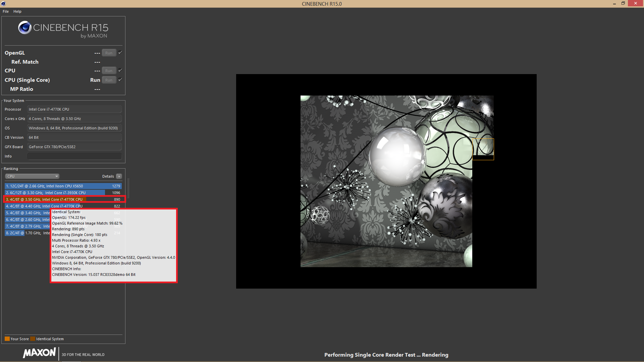Viewport: 644px width, 362px height.
Task: Click the Details label in Ranking
Action: 108,176
